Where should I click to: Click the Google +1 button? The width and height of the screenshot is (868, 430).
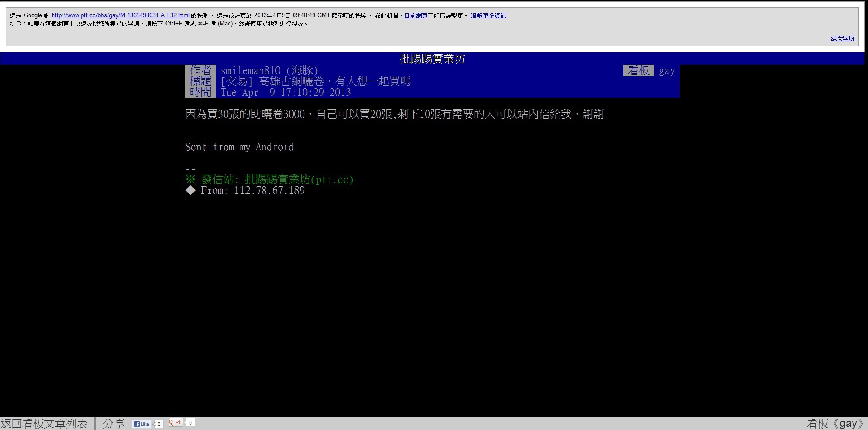[x=175, y=423]
